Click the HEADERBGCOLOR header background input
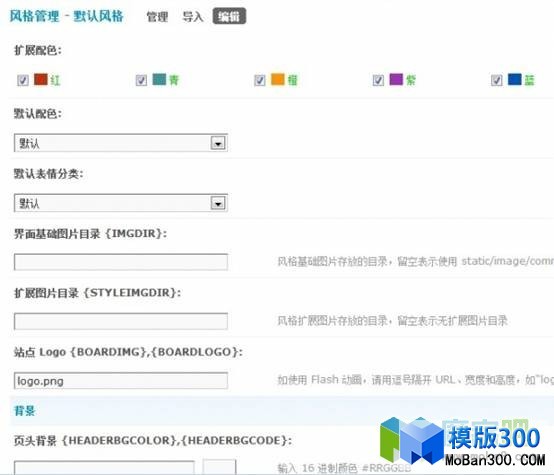This screenshot has height=475, width=554. pos(104,467)
